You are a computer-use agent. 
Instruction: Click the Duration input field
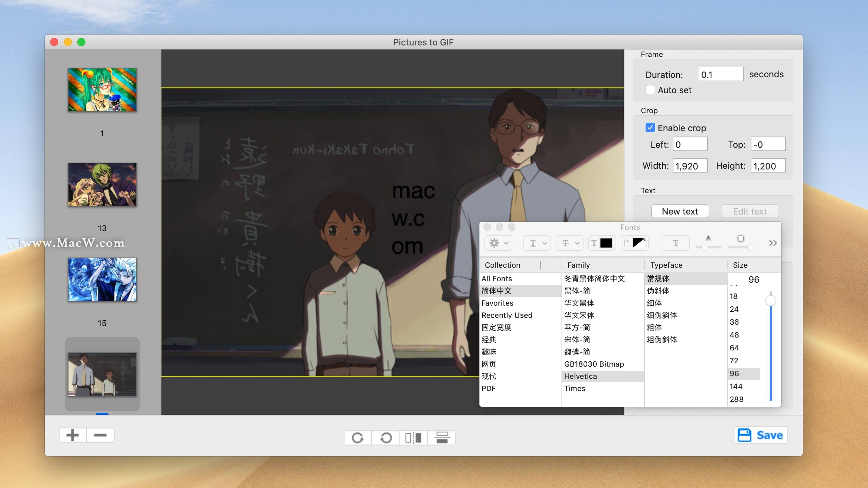(x=721, y=74)
